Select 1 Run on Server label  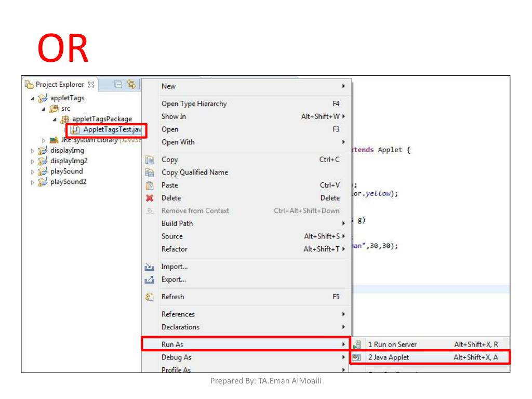coord(392,345)
